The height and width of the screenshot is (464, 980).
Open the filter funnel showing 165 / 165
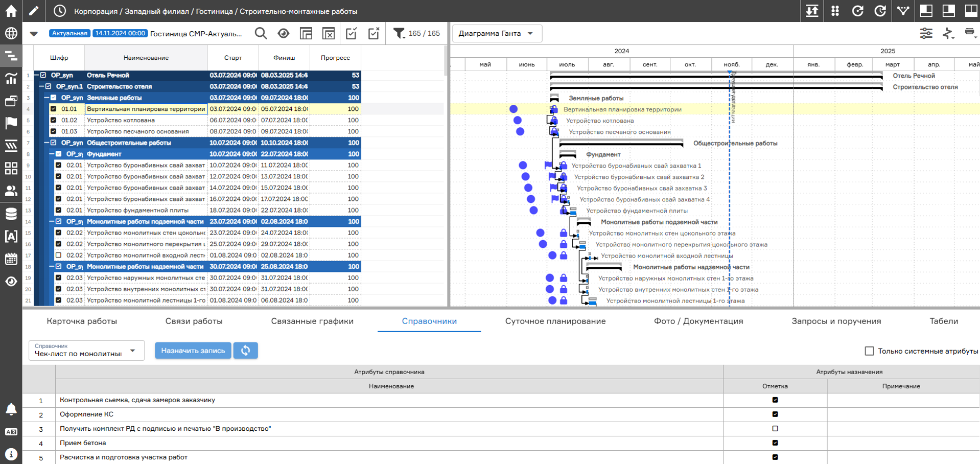click(399, 34)
